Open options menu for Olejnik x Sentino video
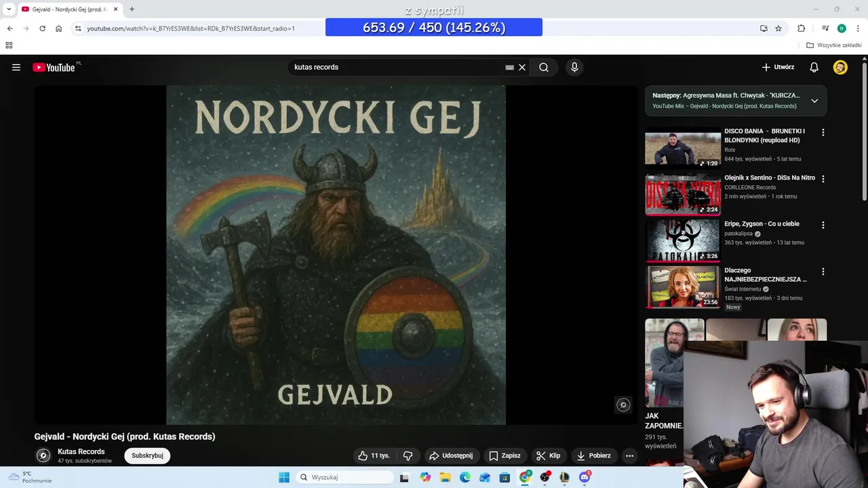868x488 pixels. click(823, 179)
